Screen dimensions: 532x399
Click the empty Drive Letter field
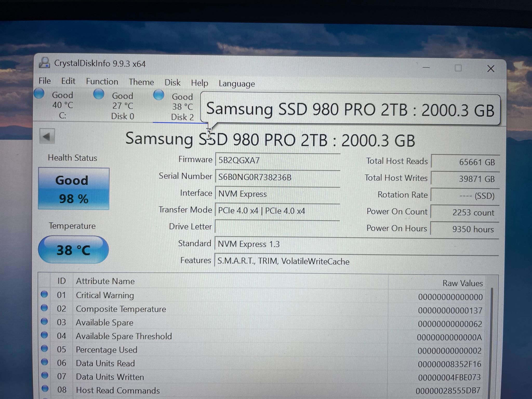(x=277, y=227)
